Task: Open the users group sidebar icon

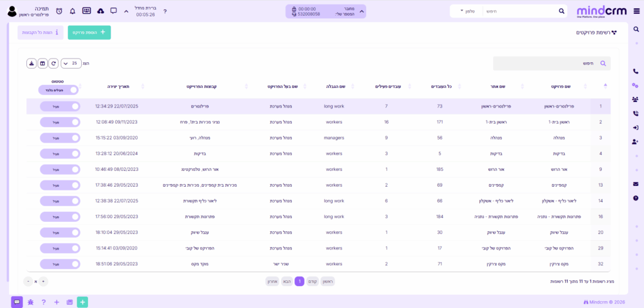Action: point(636,99)
